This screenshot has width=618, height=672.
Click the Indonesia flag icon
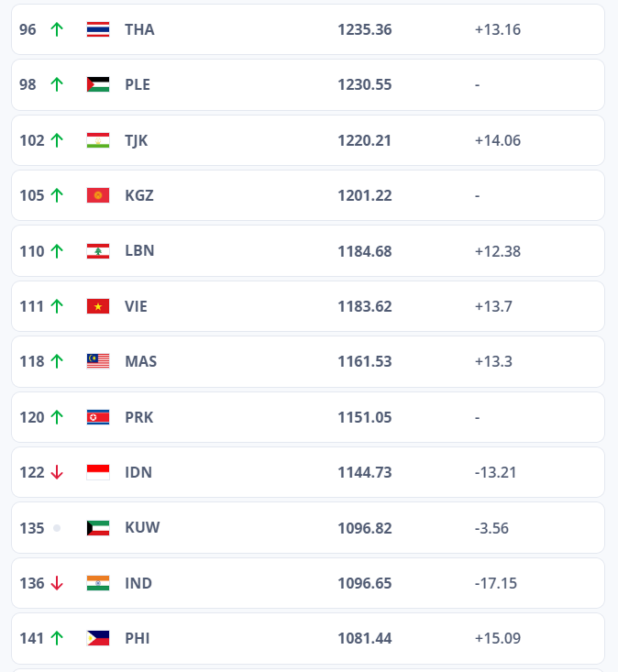(98, 472)
